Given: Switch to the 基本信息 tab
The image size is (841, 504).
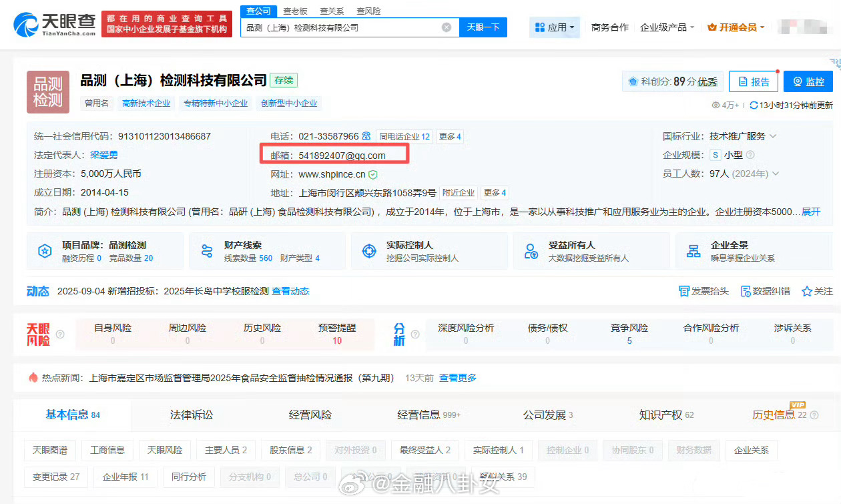Looking at the screenshot, I should pyautogui.click(x=73, y=415).
